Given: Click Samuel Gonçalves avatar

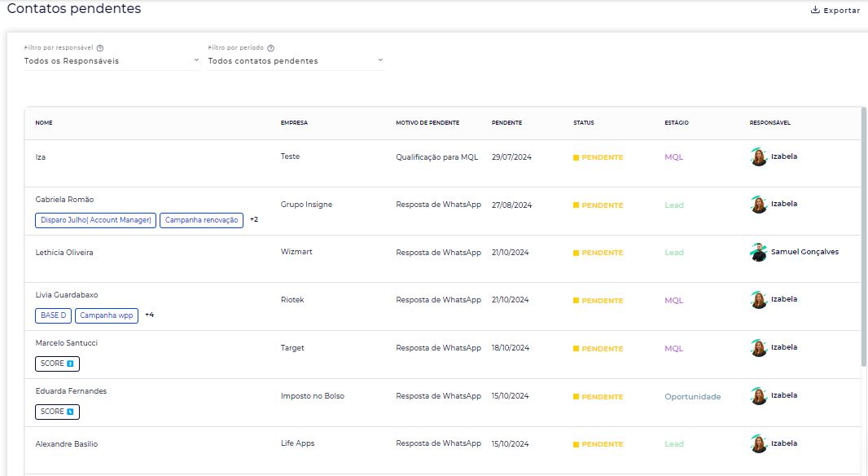Looking at the screenshot, I should click(758, 252).
